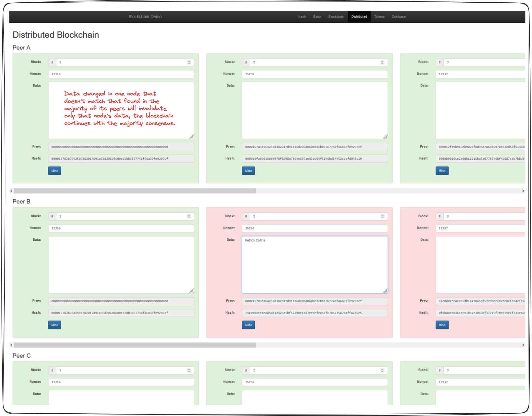Click resize grip of Peer A block 2 data

click(x=385, y=137)
